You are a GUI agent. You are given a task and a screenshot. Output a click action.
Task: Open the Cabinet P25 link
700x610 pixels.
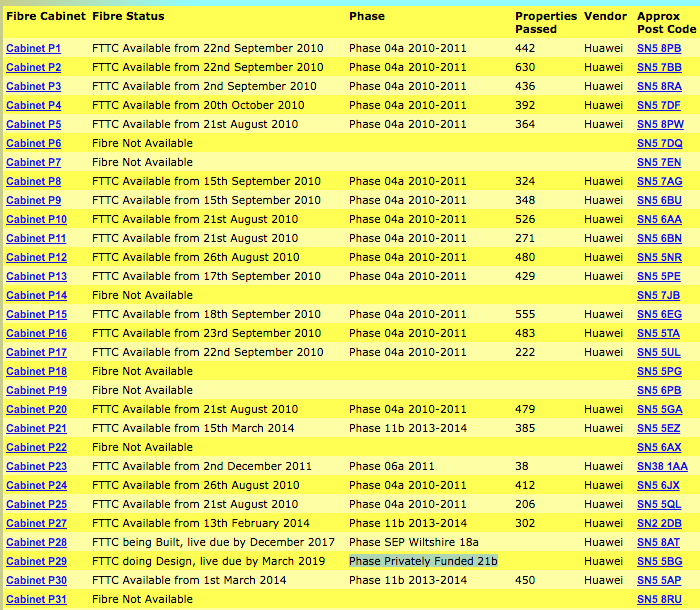click(x=37, y=504)
